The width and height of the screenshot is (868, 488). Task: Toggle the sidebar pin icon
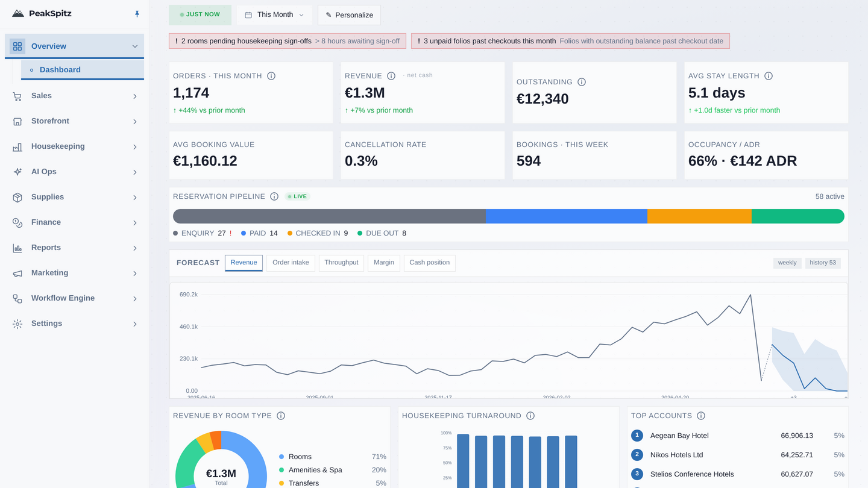pos(137,14)
